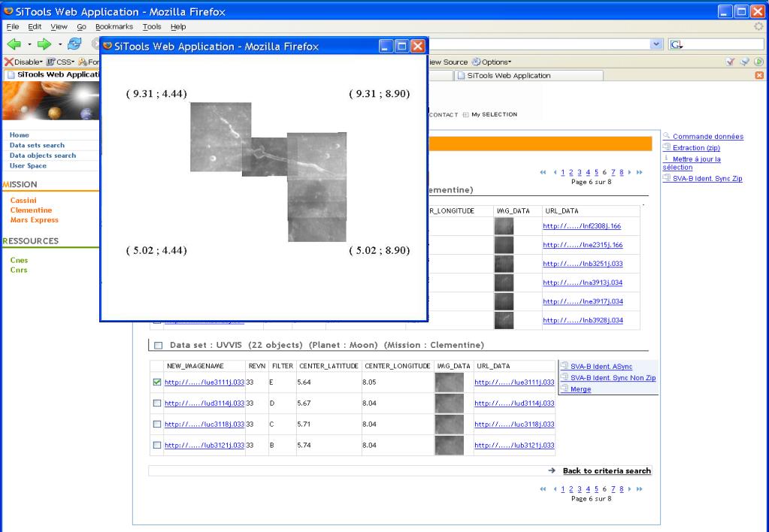Toggle the Data set UVVIS checkbox

pos(158,345)
